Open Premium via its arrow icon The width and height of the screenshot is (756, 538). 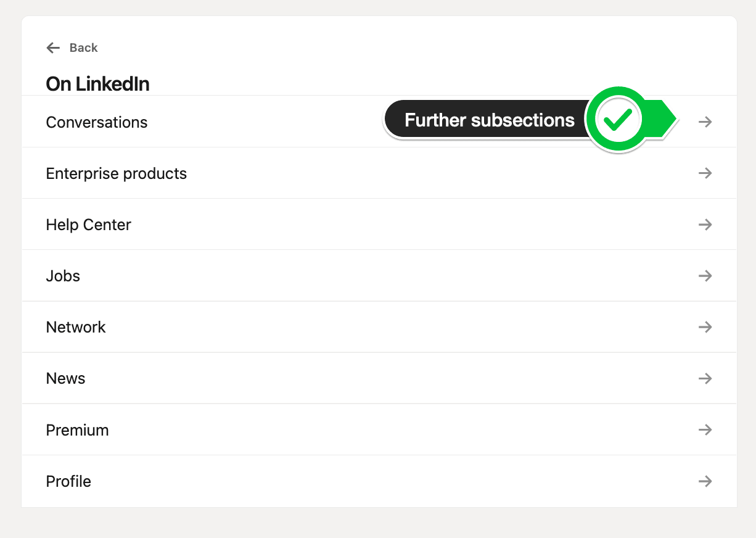(x=705, y=429)
